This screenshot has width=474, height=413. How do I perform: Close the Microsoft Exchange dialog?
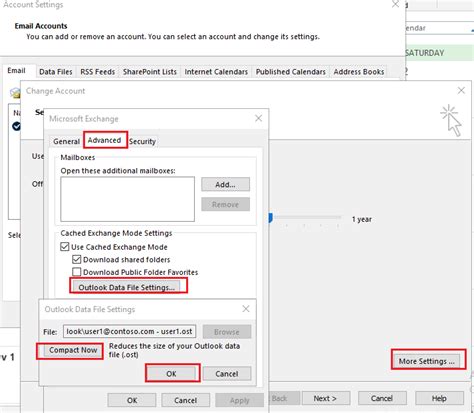pyautogui.click(x=258, y=118)
